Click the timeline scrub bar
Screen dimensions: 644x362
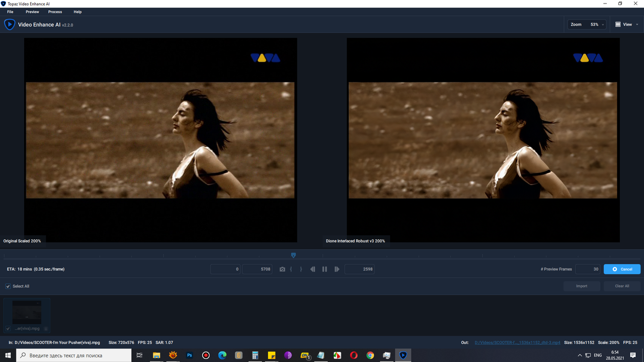tap(322, 256)
